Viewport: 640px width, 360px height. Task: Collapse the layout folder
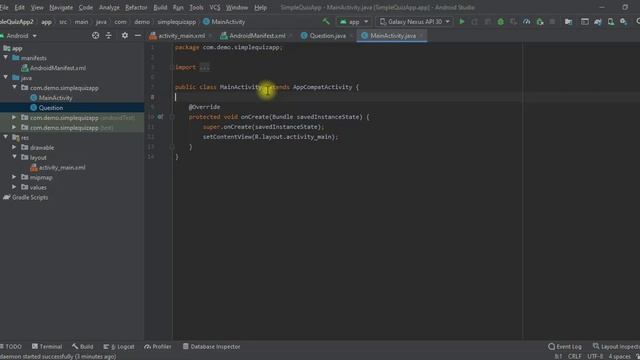(x=15, y=157)
